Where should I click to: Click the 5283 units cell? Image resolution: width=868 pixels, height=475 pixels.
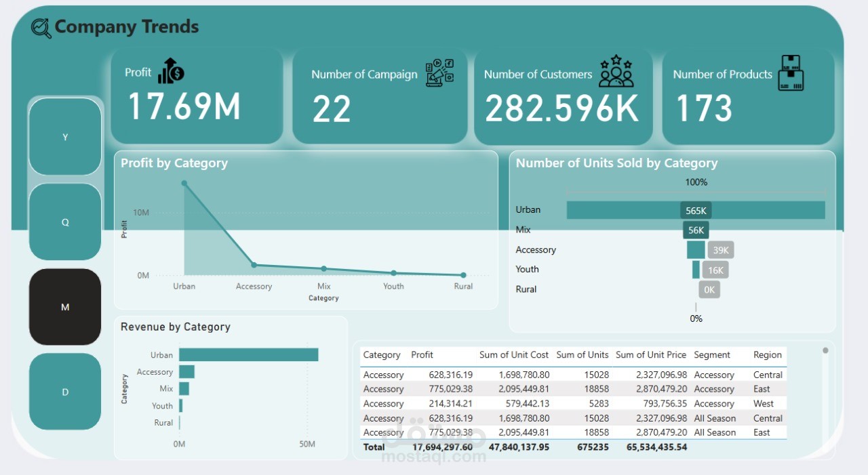[597, 404]
